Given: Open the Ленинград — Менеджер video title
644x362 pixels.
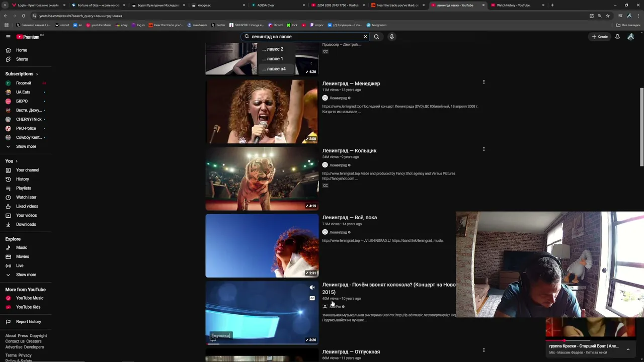Looking at the screenshot, I should tap(351, 83).
